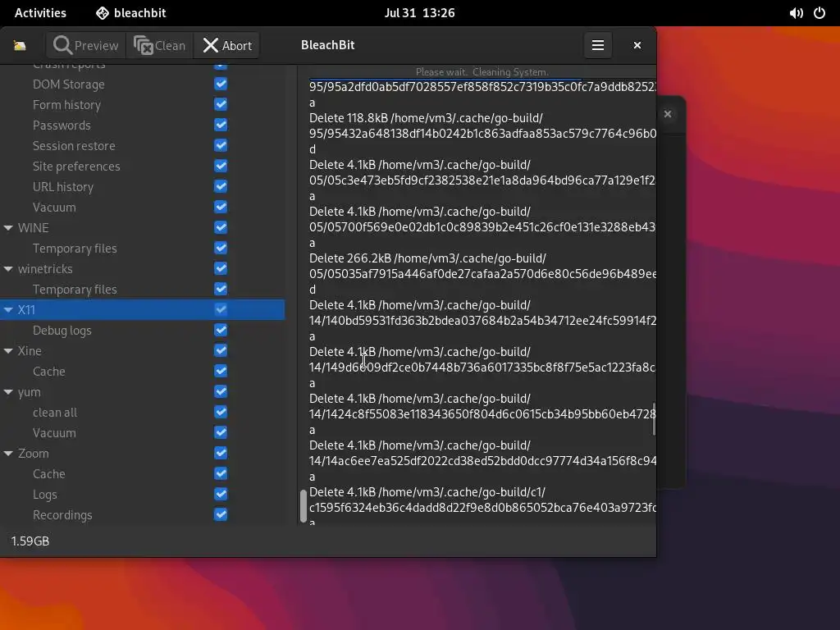Image resolution: width=840 pixels, height=630 pixels.
Task: Toggle the Xine checkbox
Action: coord(221,350)
